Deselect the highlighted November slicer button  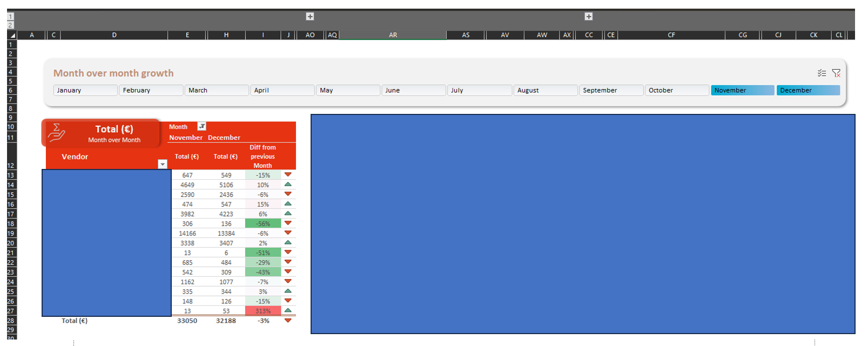(x=743, y=90)
